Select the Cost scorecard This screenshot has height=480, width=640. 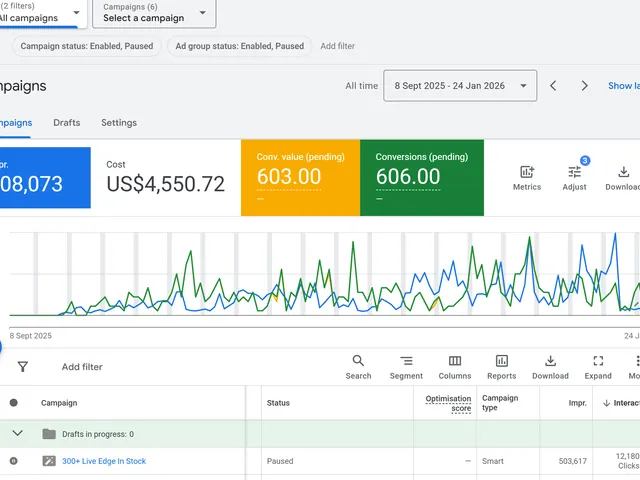point(165,178)
